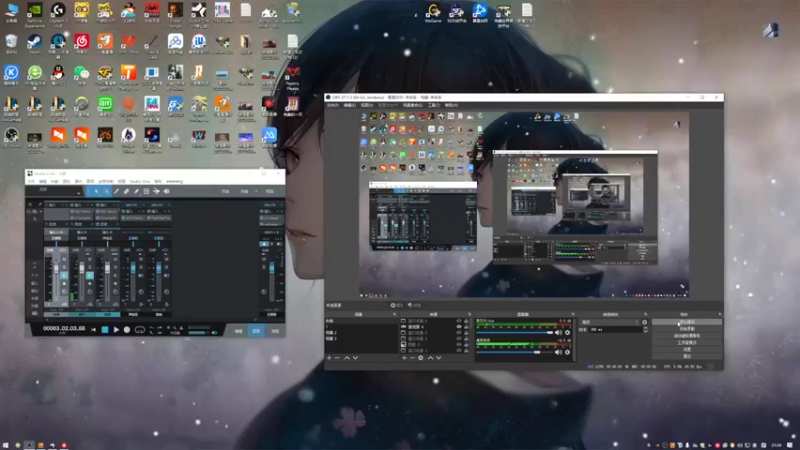Image resolution: width=800 pixels, height=450 pixels.
Task: Open Settings button in OBS Controls
Action: (x=687, y=349)
